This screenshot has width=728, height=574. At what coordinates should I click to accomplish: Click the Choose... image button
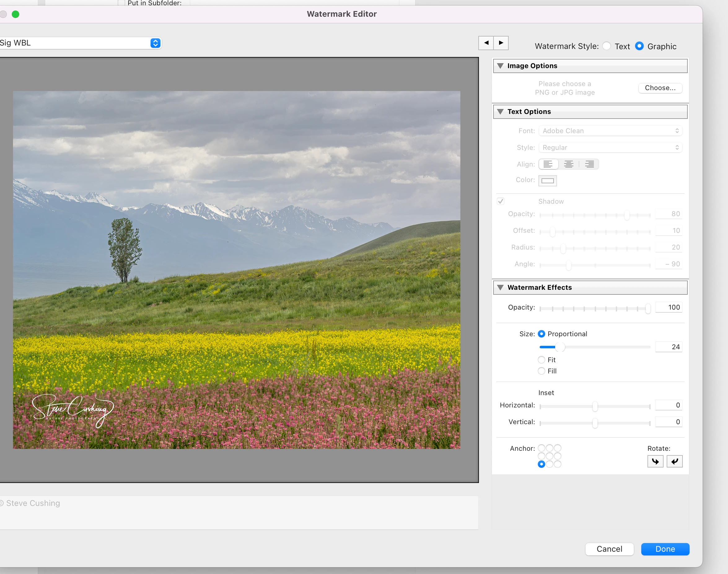660,88
